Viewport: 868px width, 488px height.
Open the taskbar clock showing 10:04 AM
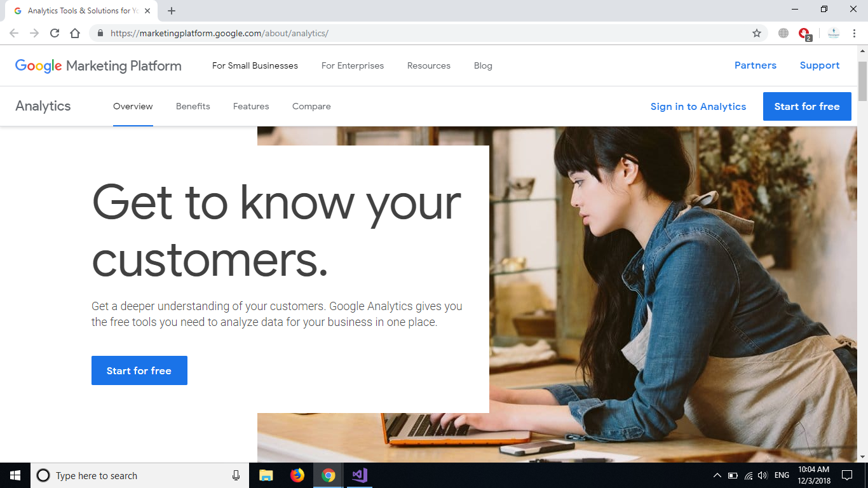point(813,475)
